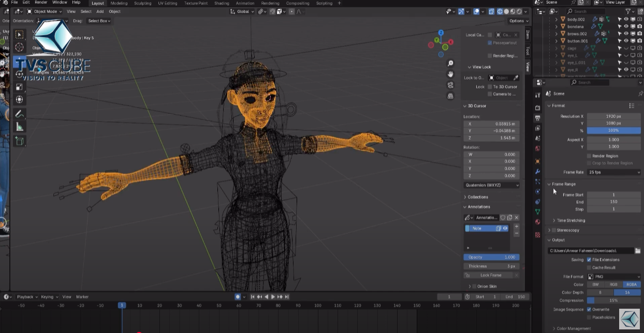Click the pan hand viewport icon
The image size is (644, 333).
450,74
